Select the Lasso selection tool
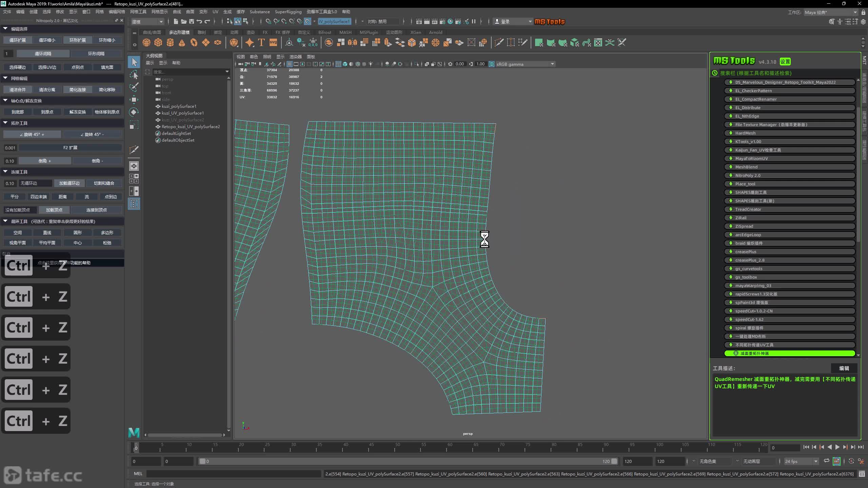The height and width of the screenshot is (488, 868). (134, 75)
